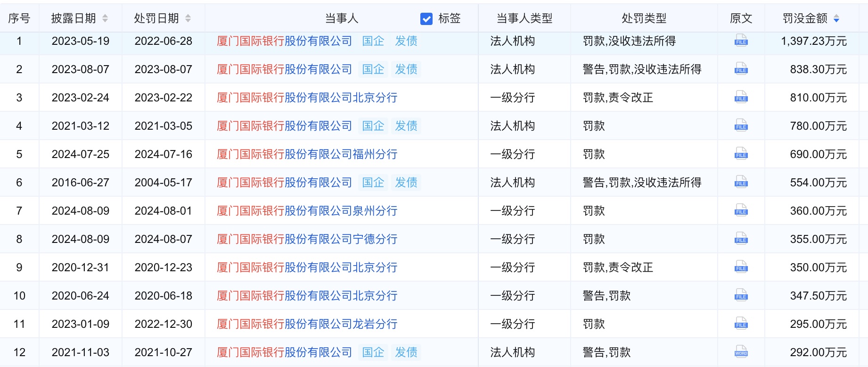This screenshot has height=367, width=868.
Task: Select the disclosure date 2016-06-27
Action: click(81, 183)
